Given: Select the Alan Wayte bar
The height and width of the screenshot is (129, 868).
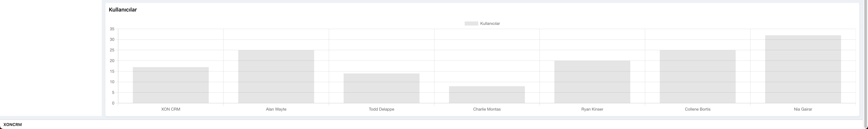Looking at the screenshot, I should [x=276, y=77].
